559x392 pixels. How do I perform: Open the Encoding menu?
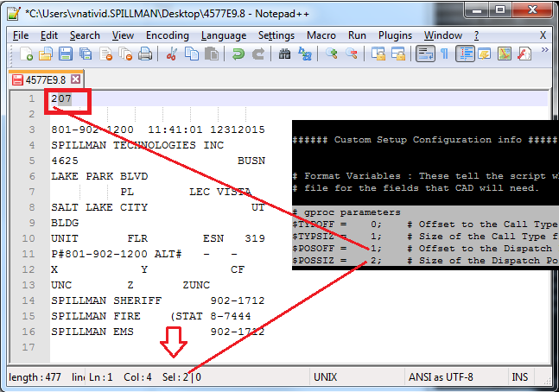pos(168,35)
